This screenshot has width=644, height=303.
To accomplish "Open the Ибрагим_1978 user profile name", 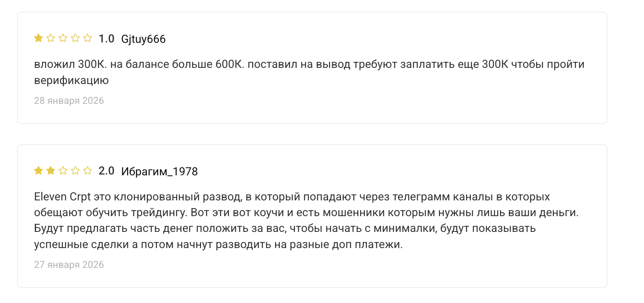I will [x=159, y=172].
